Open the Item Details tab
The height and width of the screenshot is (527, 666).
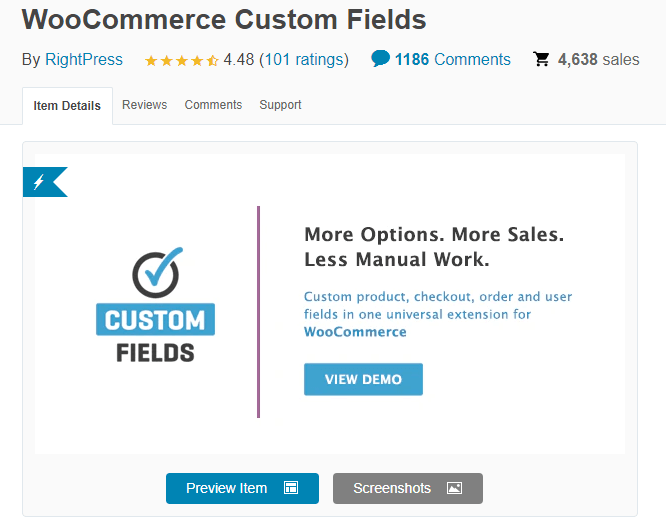point(67,106)
